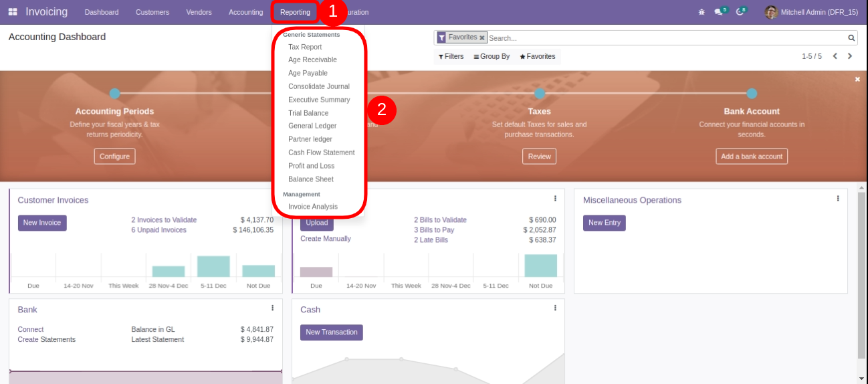Click the search magnifier icon
868x384 pixels.
coord(851,38)
